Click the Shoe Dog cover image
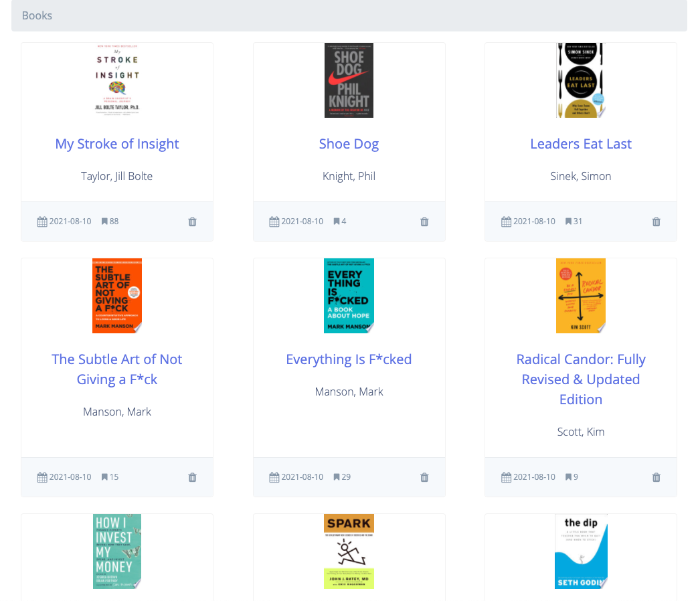Viewport: 700px width, 601px height. pos(349,80)
